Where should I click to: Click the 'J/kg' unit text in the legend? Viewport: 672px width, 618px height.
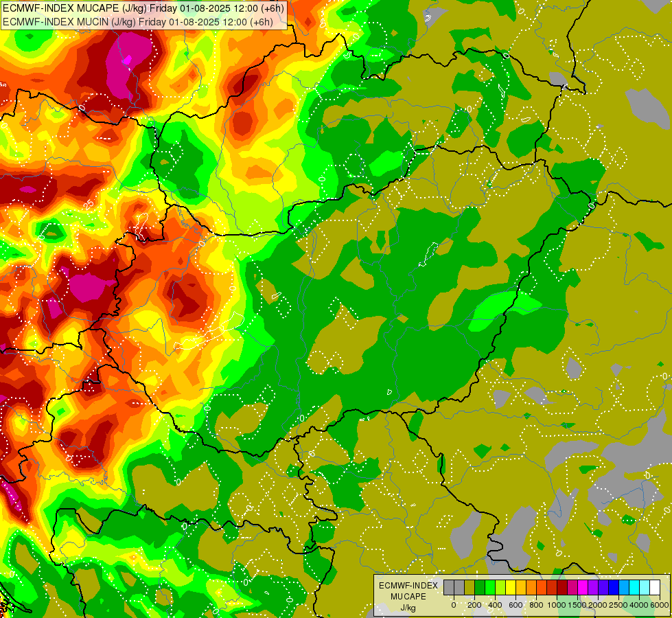(x=408, y=608)
